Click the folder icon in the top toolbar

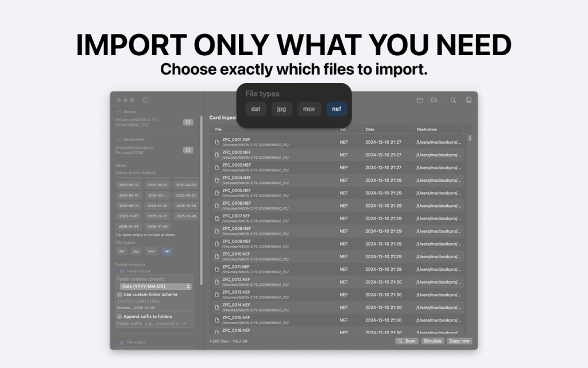[420, 100]
